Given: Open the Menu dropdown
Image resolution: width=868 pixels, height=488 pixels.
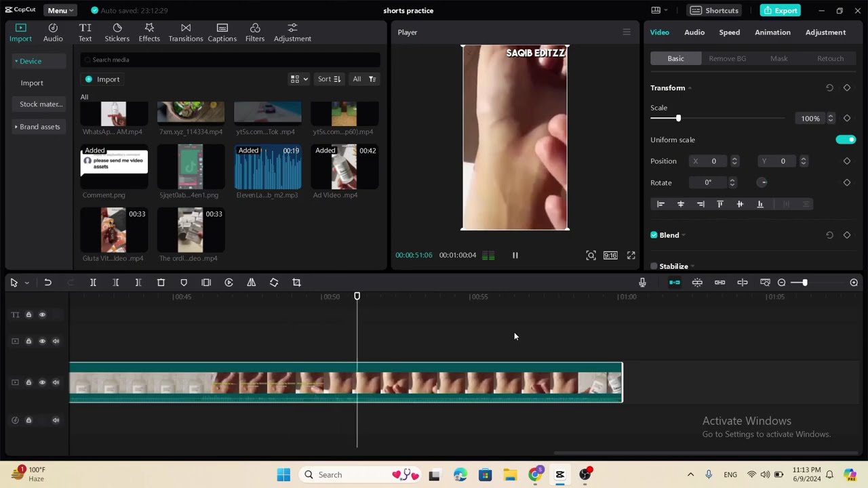Looking at the screenshot, I should [x=60, y=10].
